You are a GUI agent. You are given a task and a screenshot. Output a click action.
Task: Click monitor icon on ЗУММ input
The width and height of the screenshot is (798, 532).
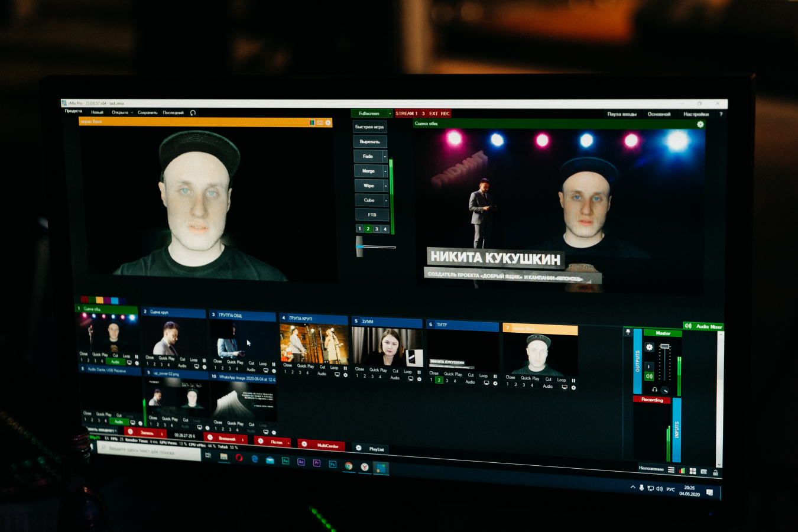click(411, 379)
